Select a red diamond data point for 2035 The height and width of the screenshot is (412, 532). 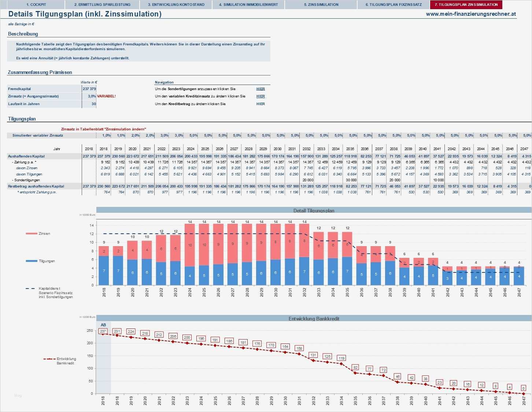click(x=355, y=373)
